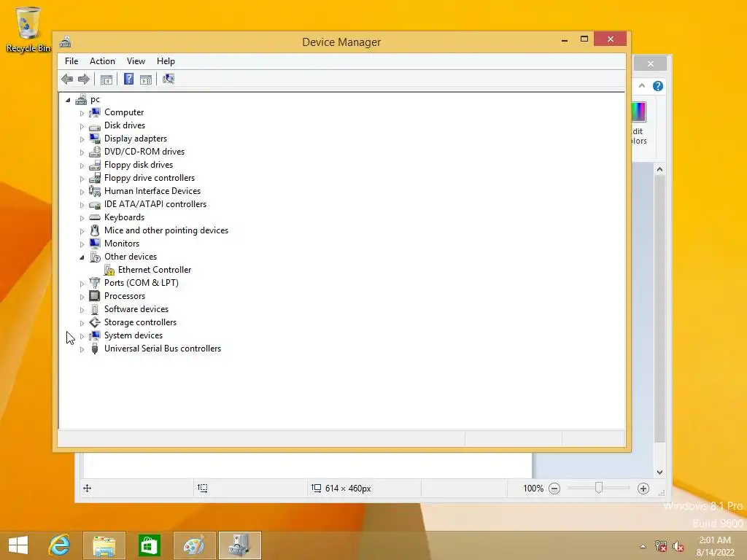Select the Disk drives category icon
This screenshot has height=560, width=747.
[95, 125]
